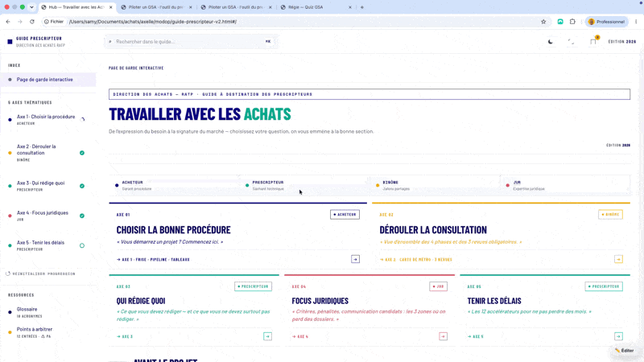Select Page de garde interactive in sidebar

pos(48,80)
